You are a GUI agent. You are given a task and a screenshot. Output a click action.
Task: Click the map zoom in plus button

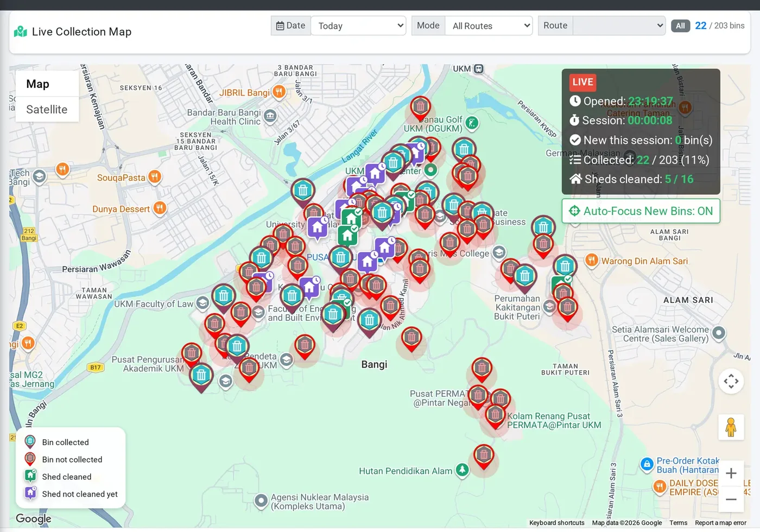click(731, 473)
